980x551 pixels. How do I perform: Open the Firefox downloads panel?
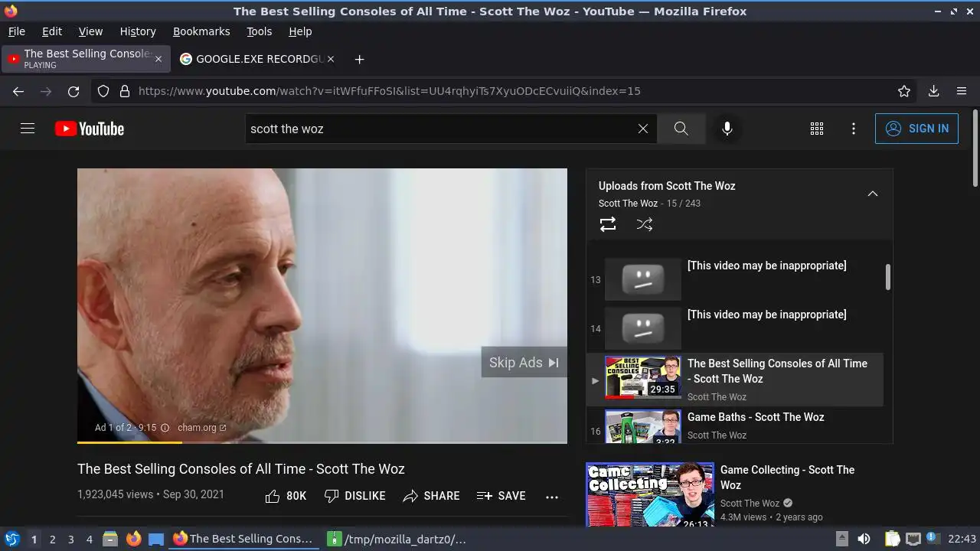(x=934, y=91)
